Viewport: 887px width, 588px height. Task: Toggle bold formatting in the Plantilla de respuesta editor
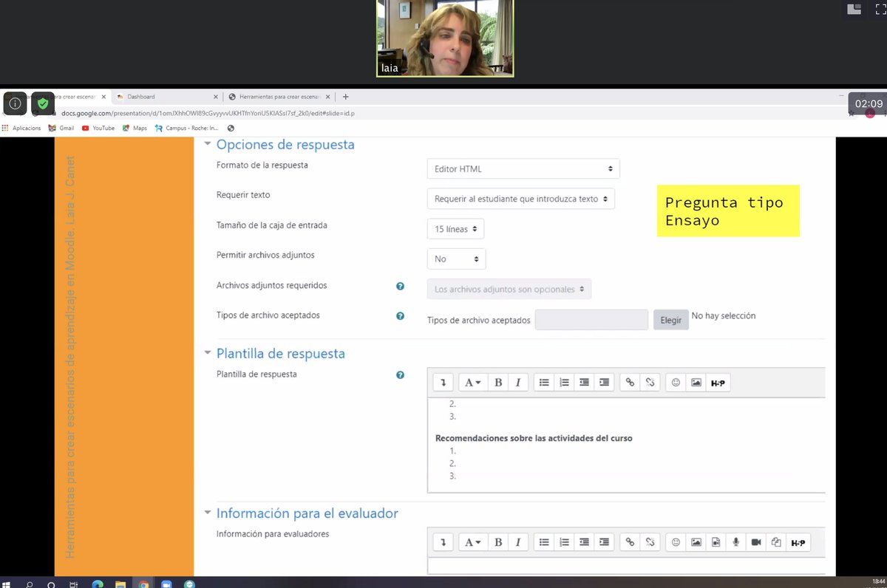[x=498, y=382]
